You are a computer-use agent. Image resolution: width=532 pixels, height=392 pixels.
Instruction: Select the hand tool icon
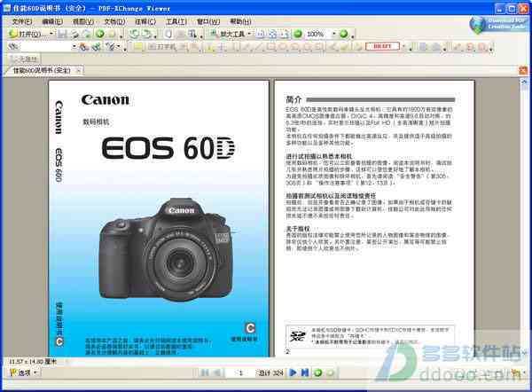pos(168,34)
